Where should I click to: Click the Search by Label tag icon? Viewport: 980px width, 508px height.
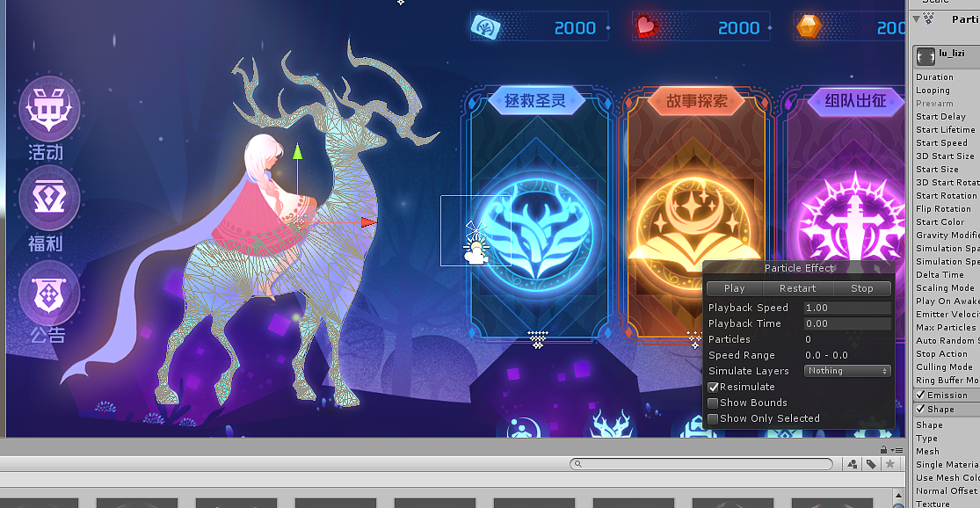pyautogui.click(x=871, y=464)
